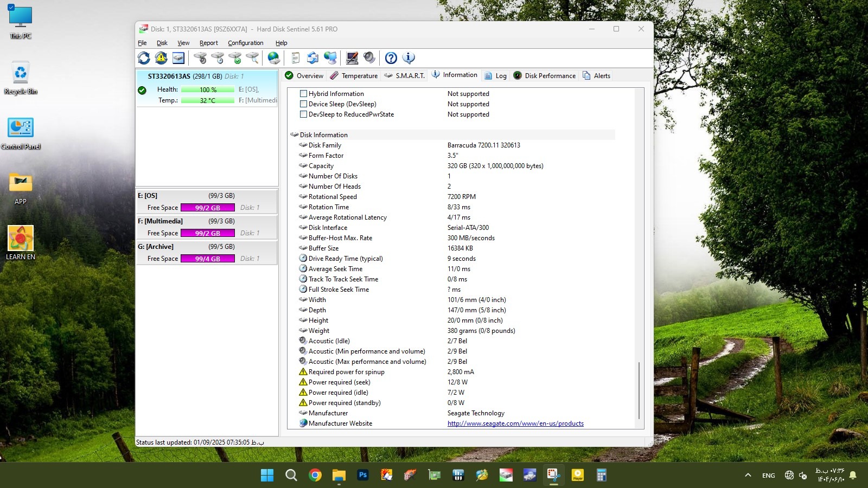Click the Disk Family row

456,145
